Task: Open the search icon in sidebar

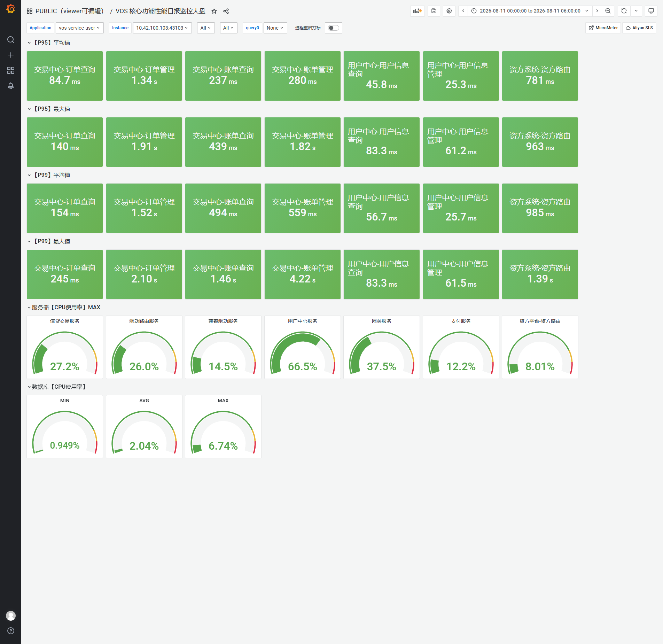Action: pos(11,40)
